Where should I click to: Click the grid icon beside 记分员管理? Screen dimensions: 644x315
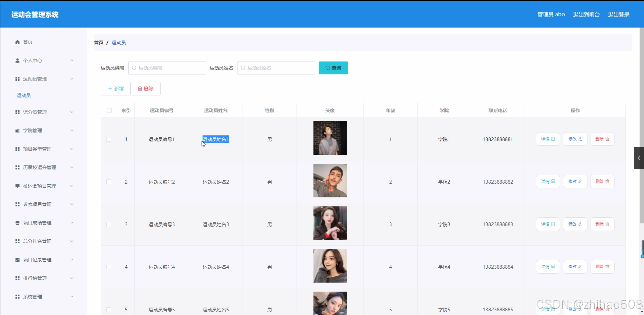tap(17, 112)
